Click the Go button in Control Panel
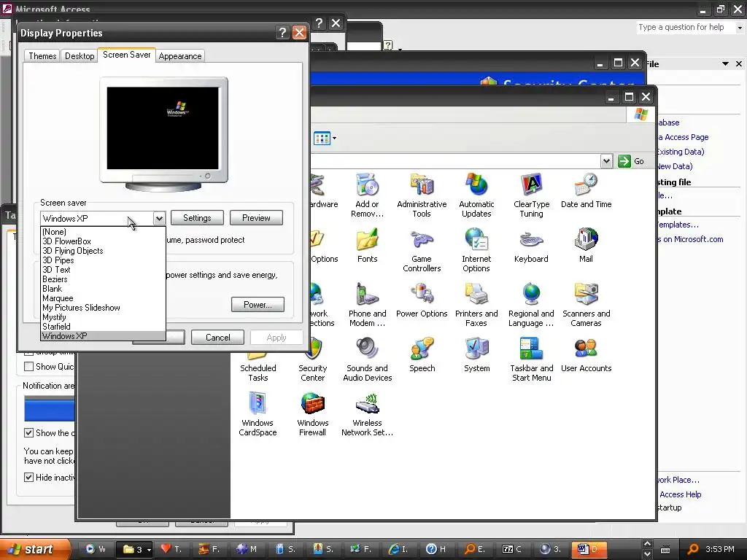The image size is (747, 560). [x=631, y=161]
